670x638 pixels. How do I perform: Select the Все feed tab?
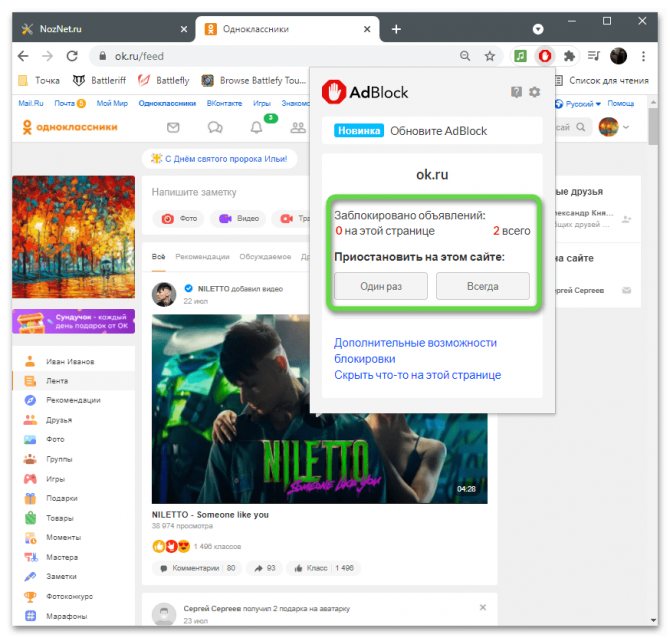click(159, 256)
